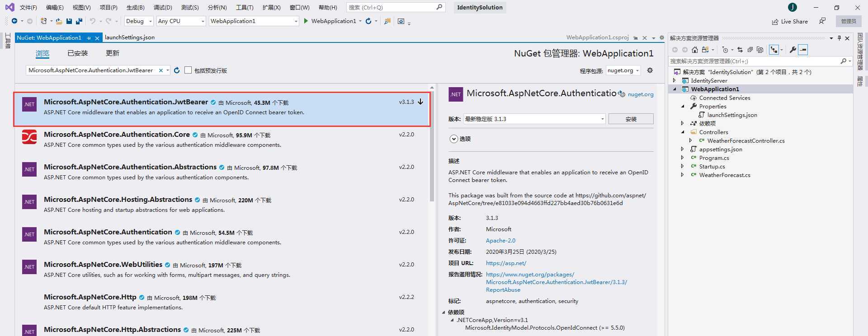868x336 pixels.
Task: Click the Open File folder icon
Action: (x=59, y=21)
